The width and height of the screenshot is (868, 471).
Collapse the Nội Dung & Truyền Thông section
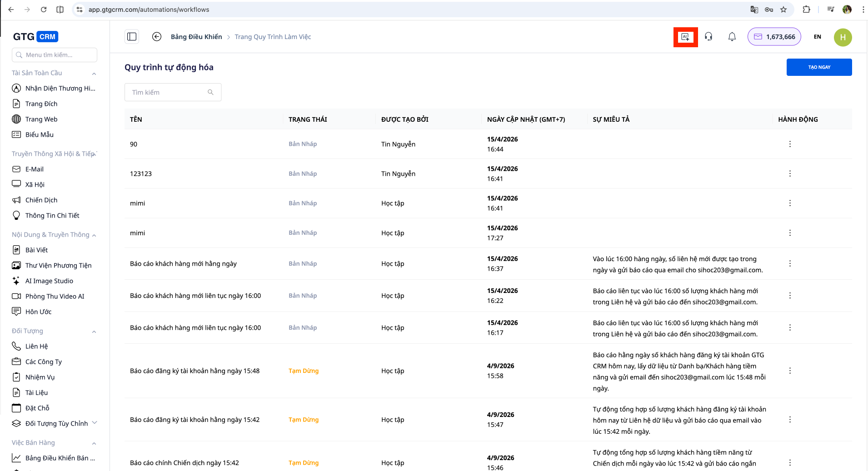(x=94, y=235)
